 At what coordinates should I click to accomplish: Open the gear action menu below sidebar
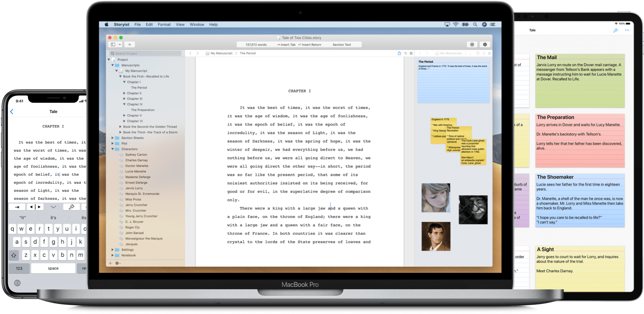coord(118,263)
